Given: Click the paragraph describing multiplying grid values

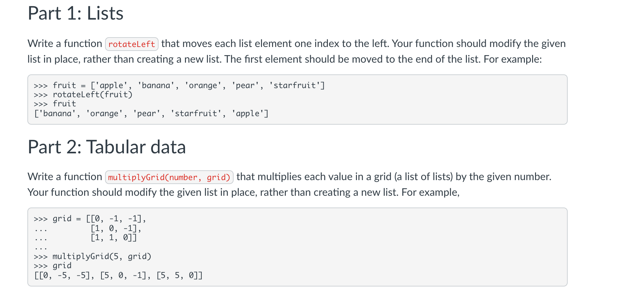Looking at the screenshot, I should pyautogui.click(x=289, y=184).
